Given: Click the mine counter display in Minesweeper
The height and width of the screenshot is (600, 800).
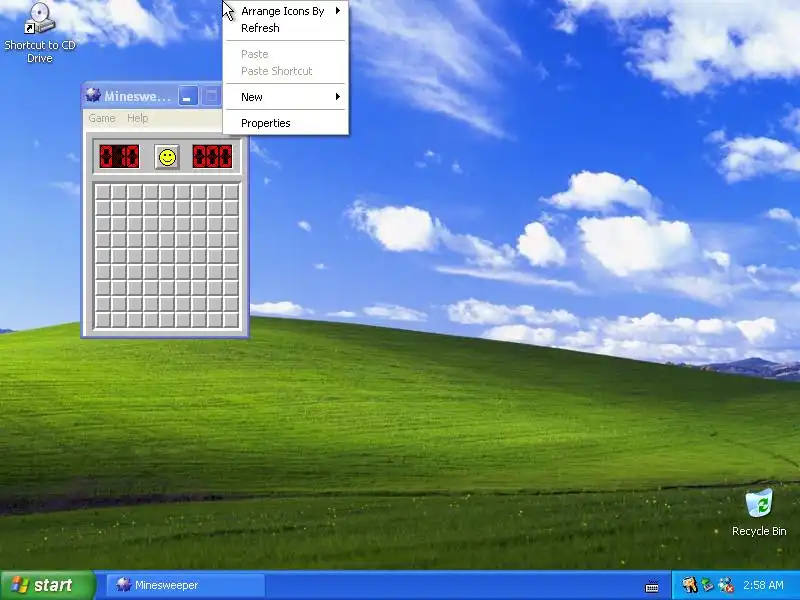Looking at the screenshot, I should tap(119, 157).
